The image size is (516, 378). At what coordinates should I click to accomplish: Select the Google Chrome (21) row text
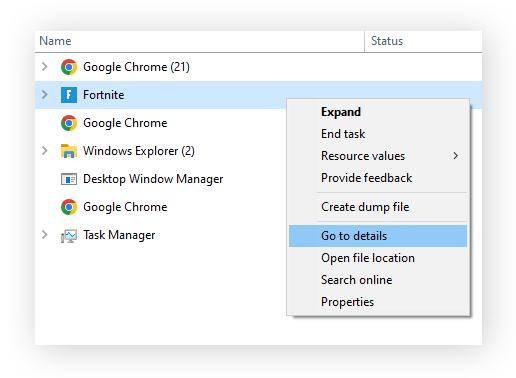point(136,67)
